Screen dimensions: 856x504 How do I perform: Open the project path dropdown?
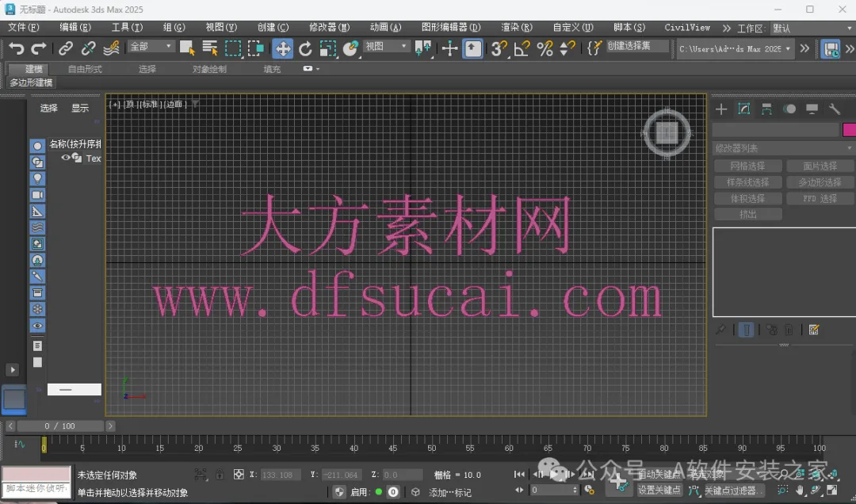pos(735,48)
